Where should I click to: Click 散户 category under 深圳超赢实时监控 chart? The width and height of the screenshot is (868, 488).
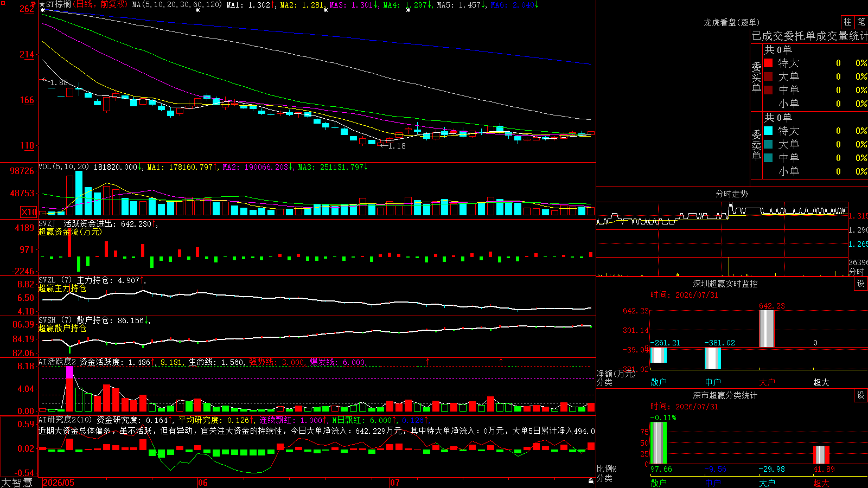[x=659, y=382]
